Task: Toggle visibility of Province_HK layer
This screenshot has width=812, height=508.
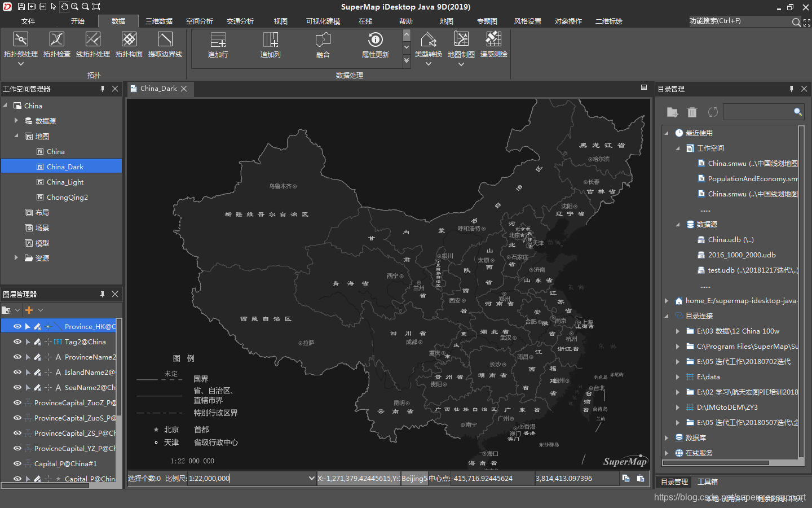Action: [x=17, y=326]
